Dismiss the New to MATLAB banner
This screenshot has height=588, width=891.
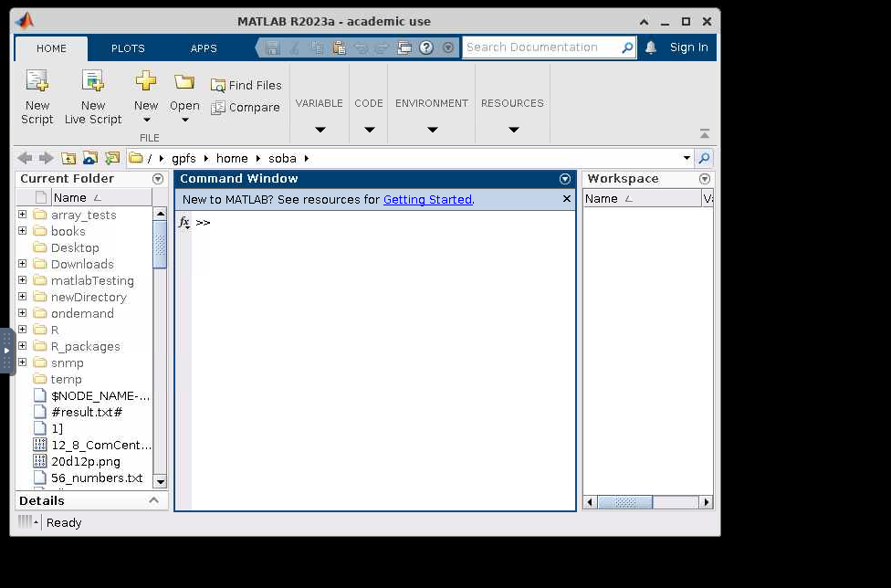click(567, 199)
